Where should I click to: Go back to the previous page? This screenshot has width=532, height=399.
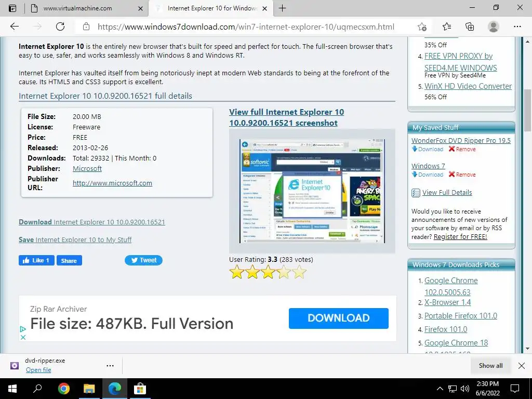pyautogui.click(x=14, y=26)
